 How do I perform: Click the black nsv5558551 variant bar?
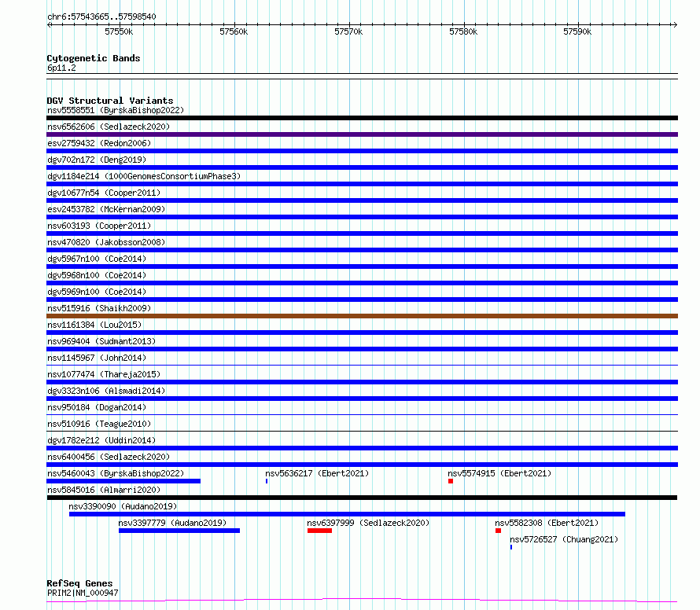pos(362,118)
